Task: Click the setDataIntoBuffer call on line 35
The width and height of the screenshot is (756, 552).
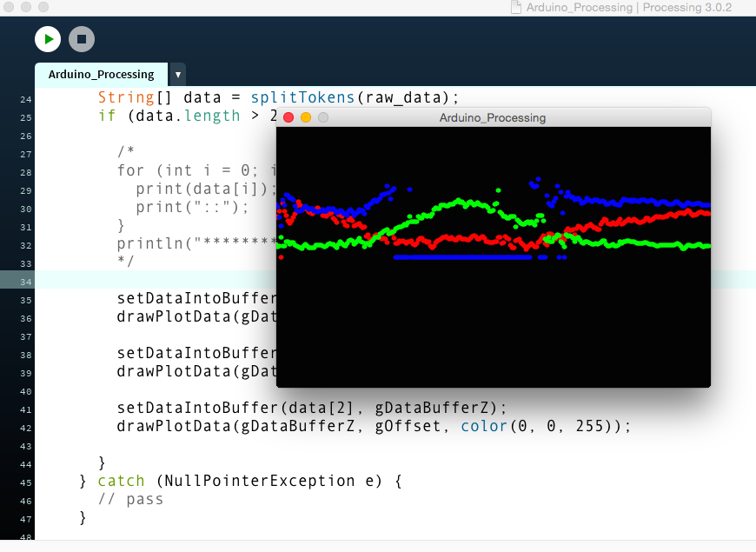Action: pos(196,298)
